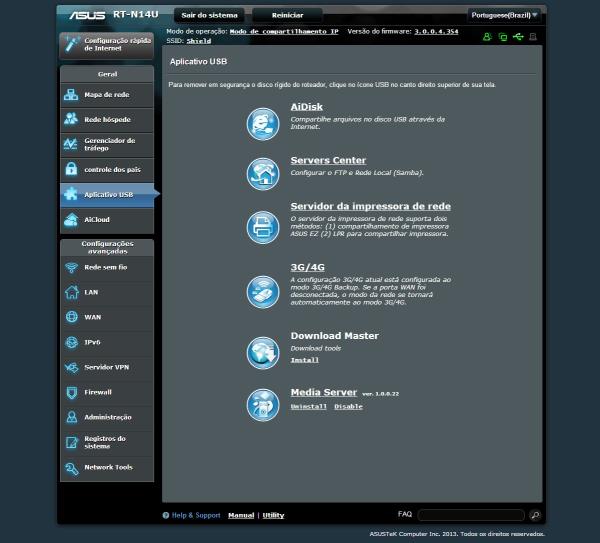Click Disable under Media Server
The height and width of the screenshot is (543, 600).
coord(348,407)
